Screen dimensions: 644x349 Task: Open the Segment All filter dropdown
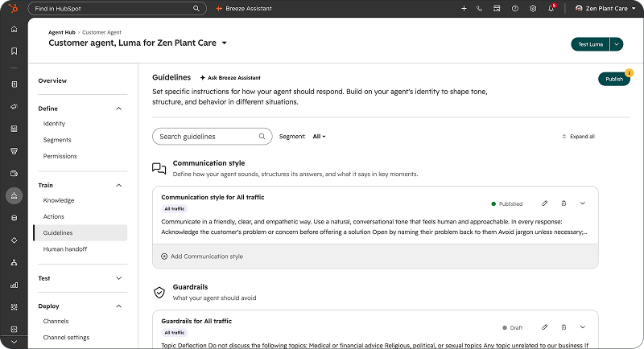319,137
